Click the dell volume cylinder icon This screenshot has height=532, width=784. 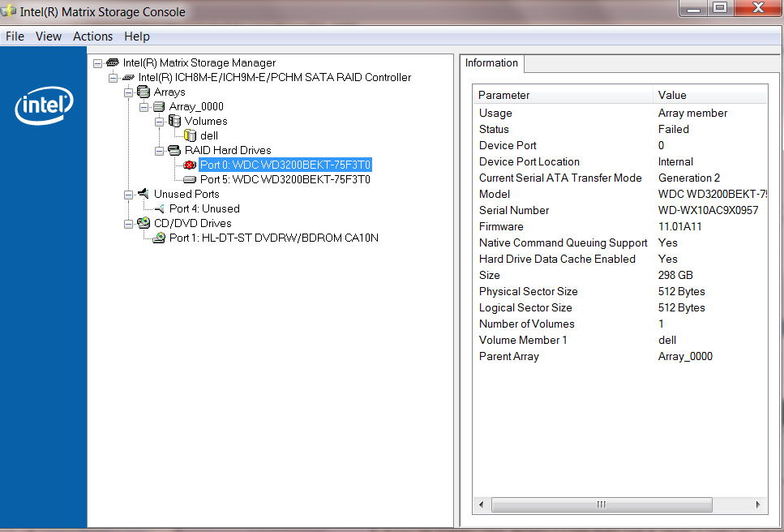click(190, 135)
